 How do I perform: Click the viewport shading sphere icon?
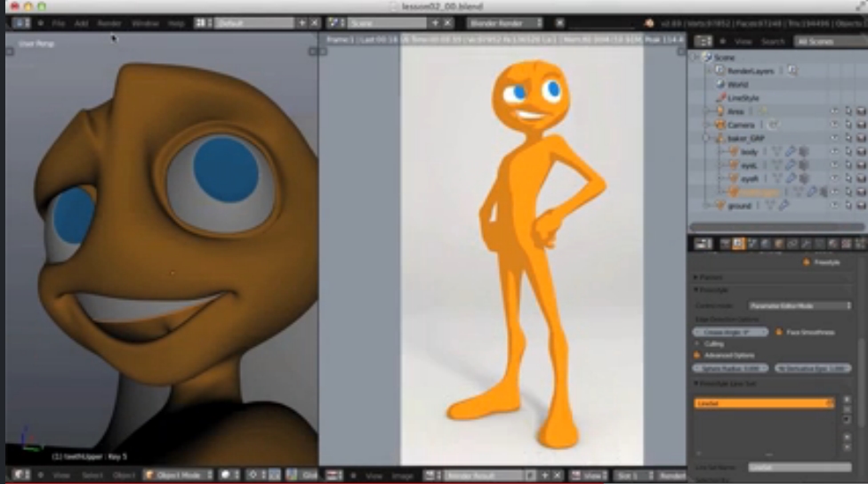click(227, 475)
